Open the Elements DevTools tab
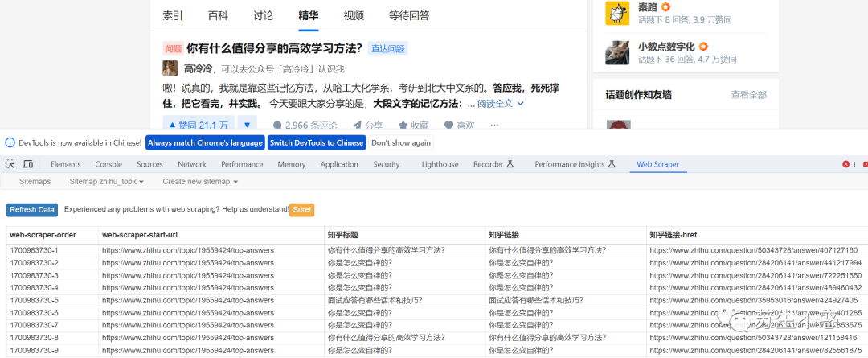The image size is (868, 358). (65, 164)
